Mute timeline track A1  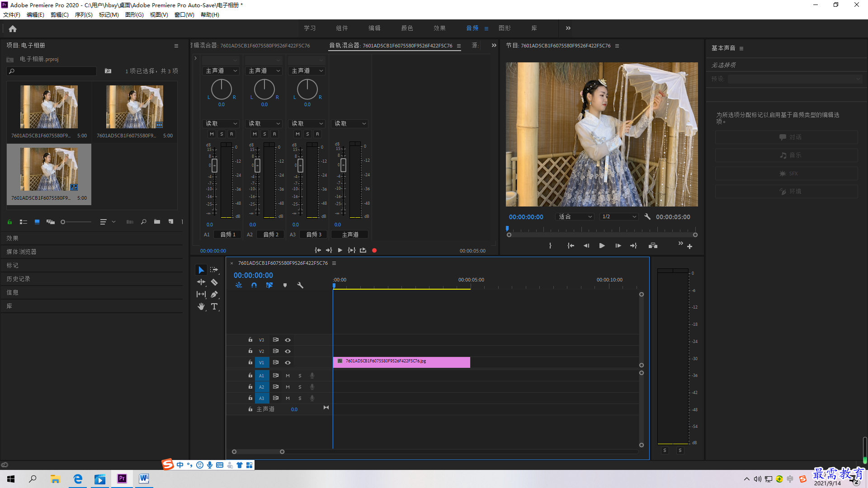(288, 375)
